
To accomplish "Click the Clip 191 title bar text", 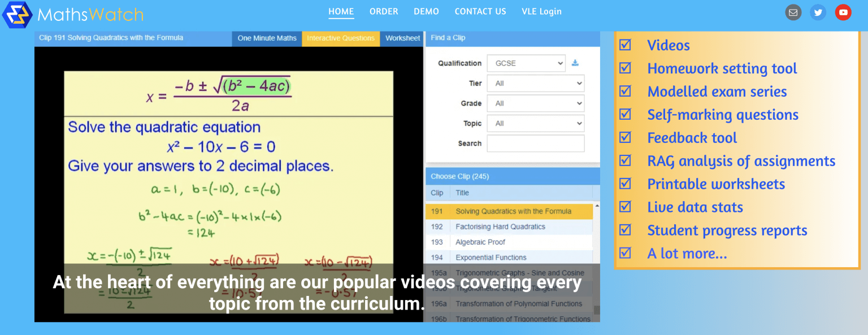I will coord(111,38).
